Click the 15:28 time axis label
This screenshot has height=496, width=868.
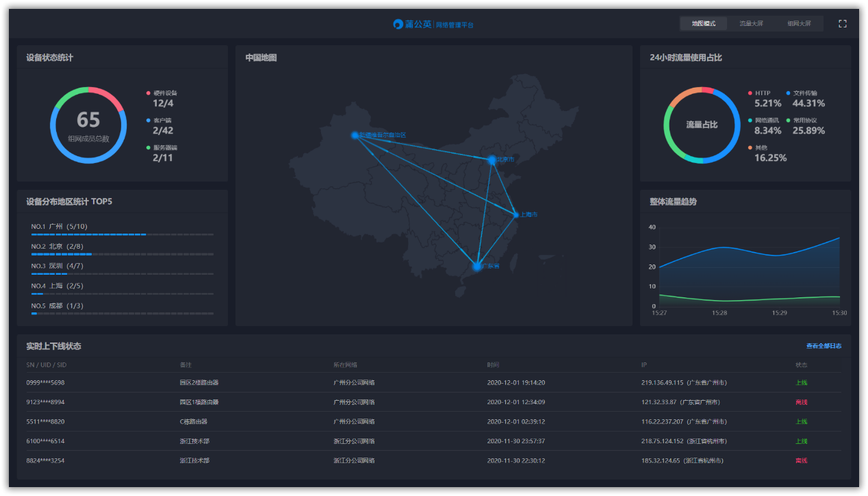pyautogui.click(x=719, y=312)
